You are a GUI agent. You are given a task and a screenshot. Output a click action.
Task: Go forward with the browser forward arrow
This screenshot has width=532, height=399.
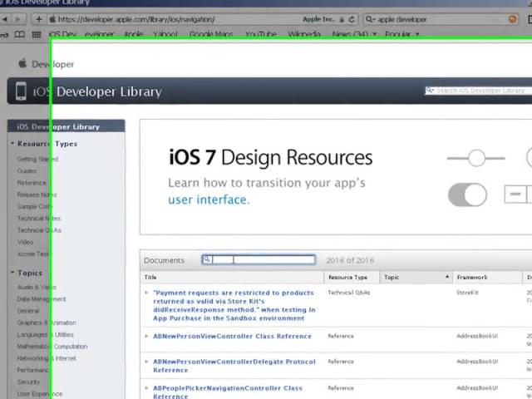coord(17,19)
